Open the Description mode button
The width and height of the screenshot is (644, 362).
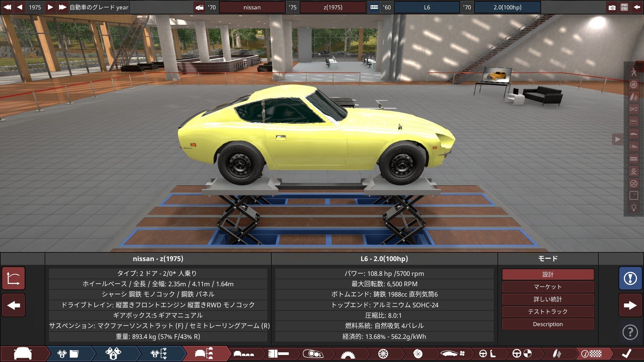[548, 324]
